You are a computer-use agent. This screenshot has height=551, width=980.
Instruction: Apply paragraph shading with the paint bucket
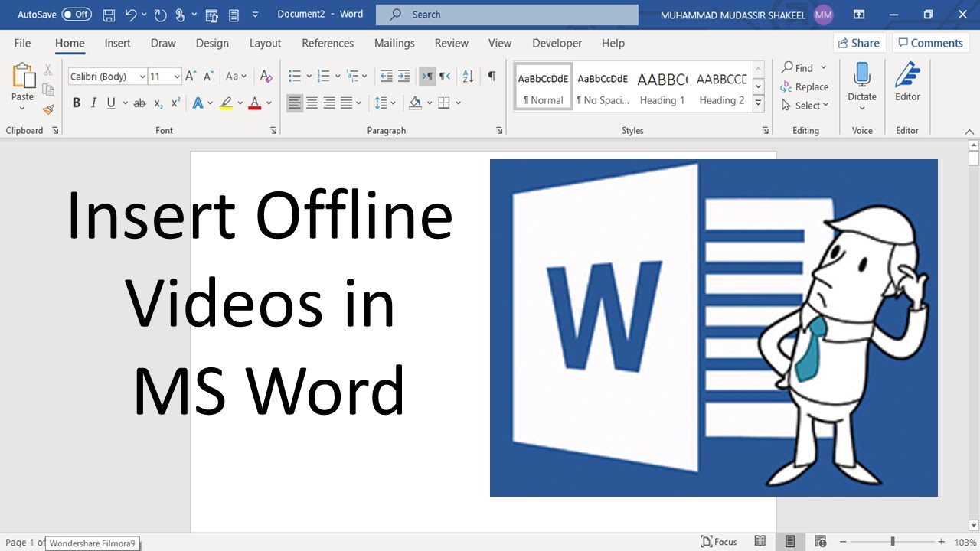415,103
